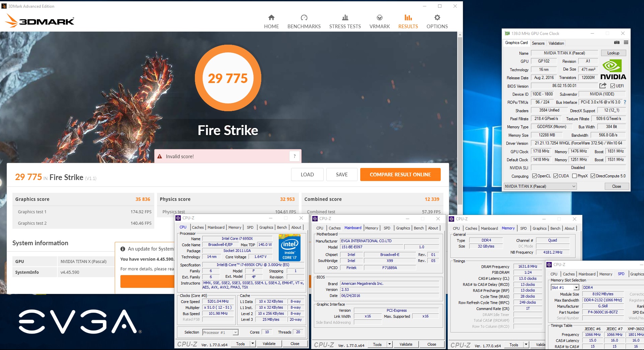Take a GPU-Z screenshot with the camera icon
The width and height of the screenshot is (644, 350).
tap(616, 43)
